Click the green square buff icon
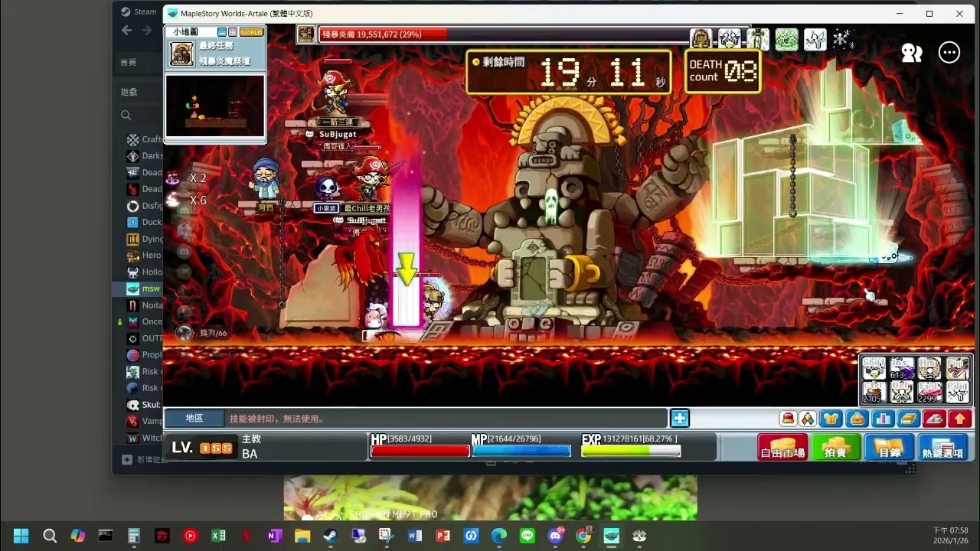The height and width of the screenshot is (551, 980). [x=786, y=39]
